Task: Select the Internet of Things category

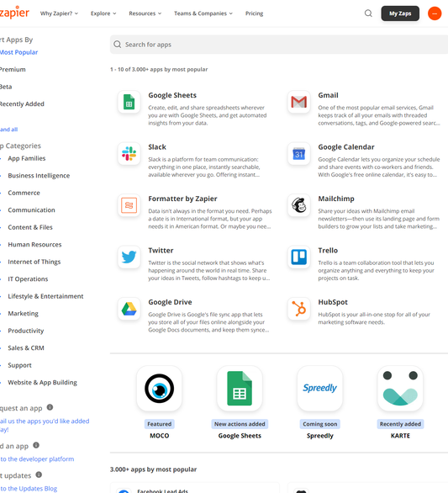Action: tap(34, 262)
